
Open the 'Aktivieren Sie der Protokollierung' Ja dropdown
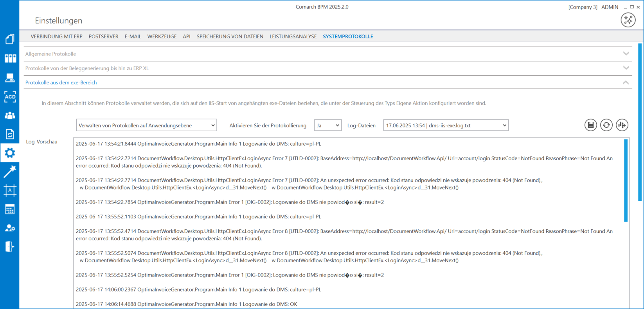coord(327,125)
